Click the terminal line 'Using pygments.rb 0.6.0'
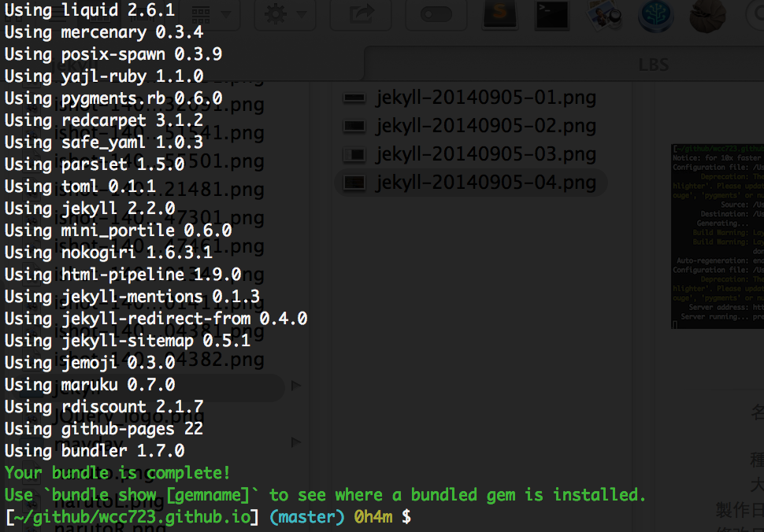The height and width of the screenshot is (532, 764). coord(113,98)
